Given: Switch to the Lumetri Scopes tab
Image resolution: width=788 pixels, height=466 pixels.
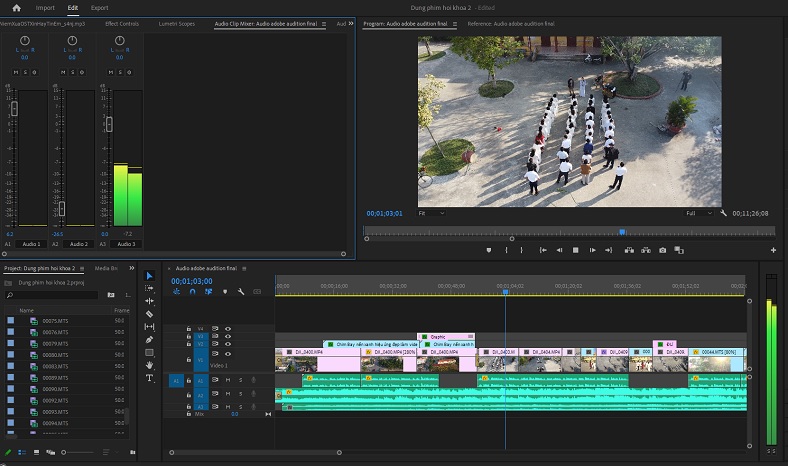Looking at the screenshot, I should point(179,23).
